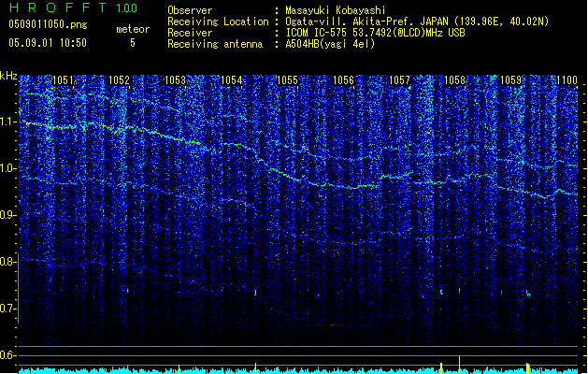Viewport: 588px width, 374px height.
Task: Click the 1056 time axis label
Action: (x=343, y=80)
